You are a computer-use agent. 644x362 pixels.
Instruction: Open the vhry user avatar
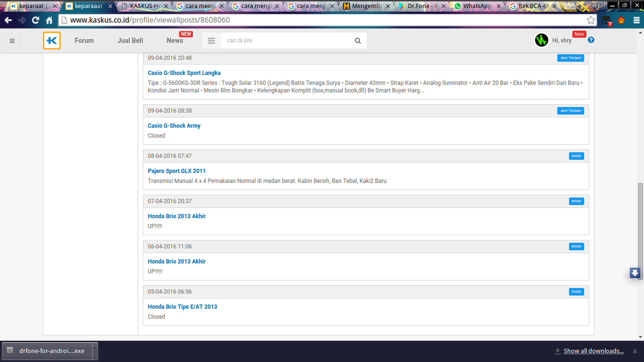tap(541, 40)
